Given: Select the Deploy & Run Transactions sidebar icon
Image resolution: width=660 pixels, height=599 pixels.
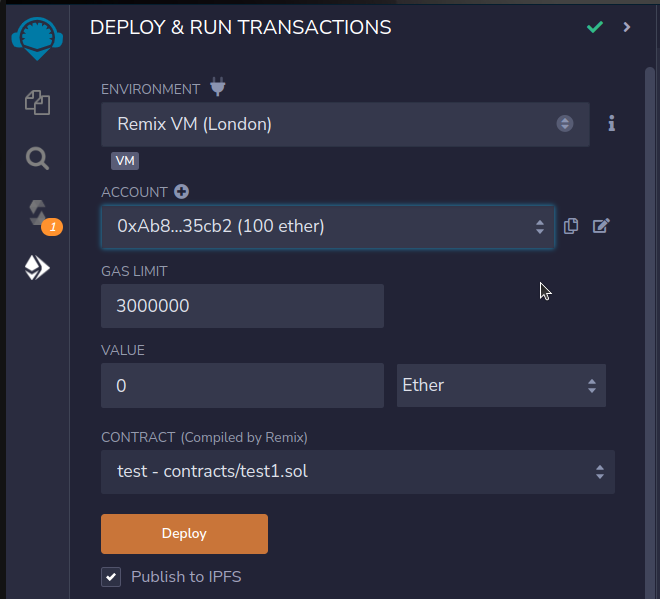Looking at the screenshot, I should (x=37, y=268).
